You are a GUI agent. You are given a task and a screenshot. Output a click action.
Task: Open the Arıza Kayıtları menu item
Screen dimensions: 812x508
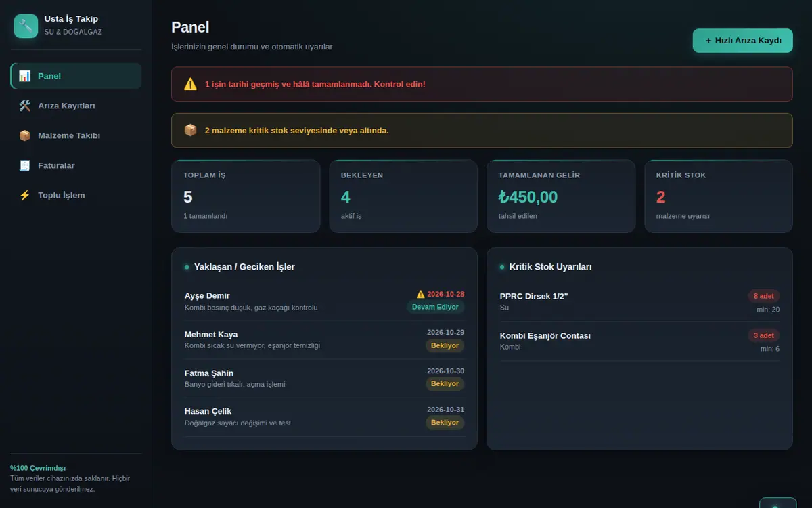pos(76,106)
